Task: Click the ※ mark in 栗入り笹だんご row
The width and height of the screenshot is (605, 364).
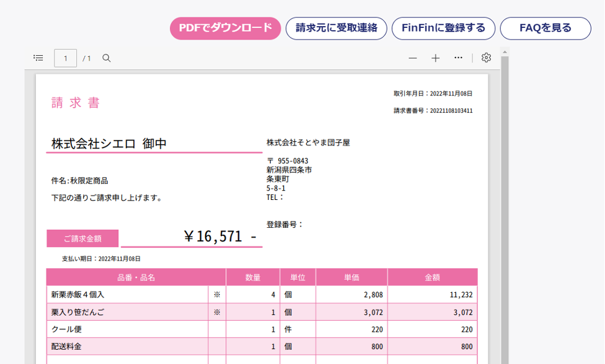Action: tap(217, 312)
